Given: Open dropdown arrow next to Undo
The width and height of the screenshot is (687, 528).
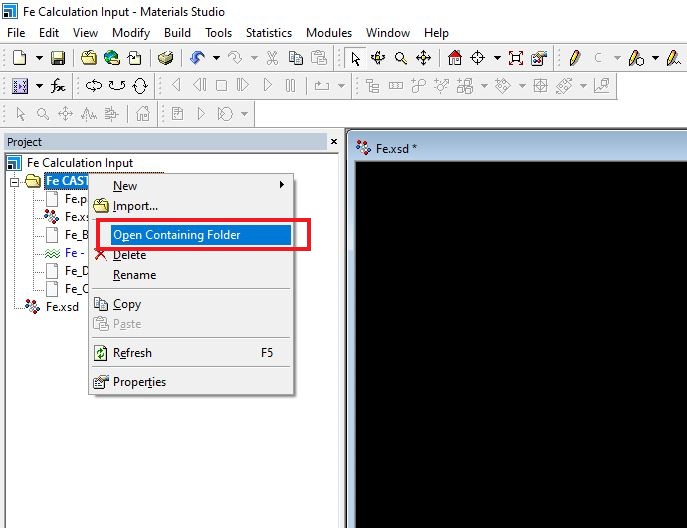Looking at the screenshot, I should tap(215, 59).
